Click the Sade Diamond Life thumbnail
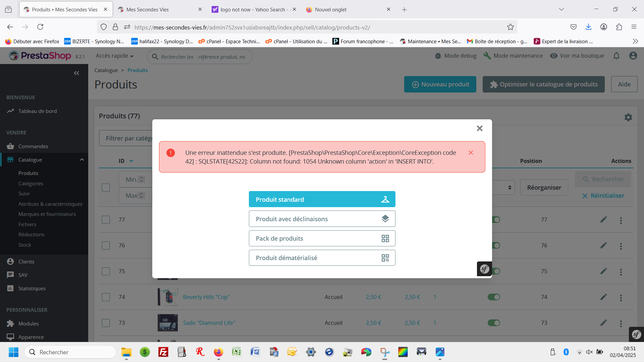The image size is (644, 362). tap(167, 323)
